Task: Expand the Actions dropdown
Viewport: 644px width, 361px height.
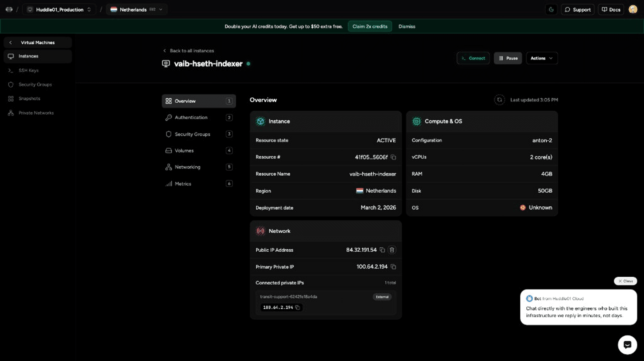Action: pyautogui.click(x=542, y=58)
